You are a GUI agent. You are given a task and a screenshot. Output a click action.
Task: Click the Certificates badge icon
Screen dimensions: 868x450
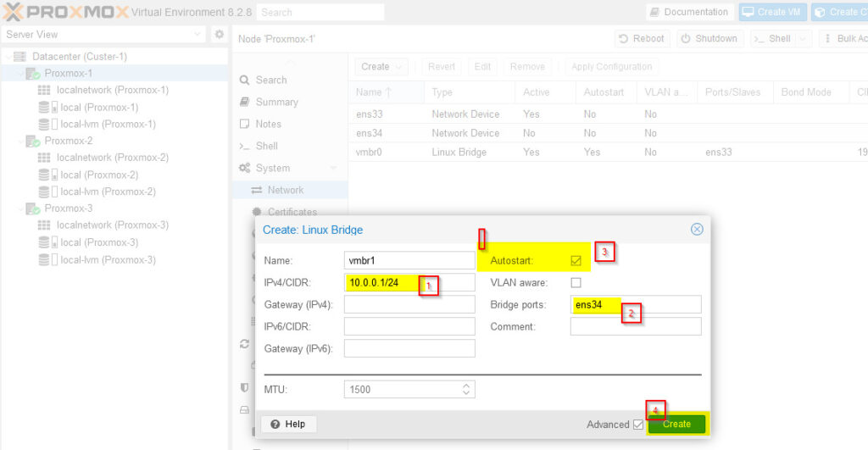(256, 211)
